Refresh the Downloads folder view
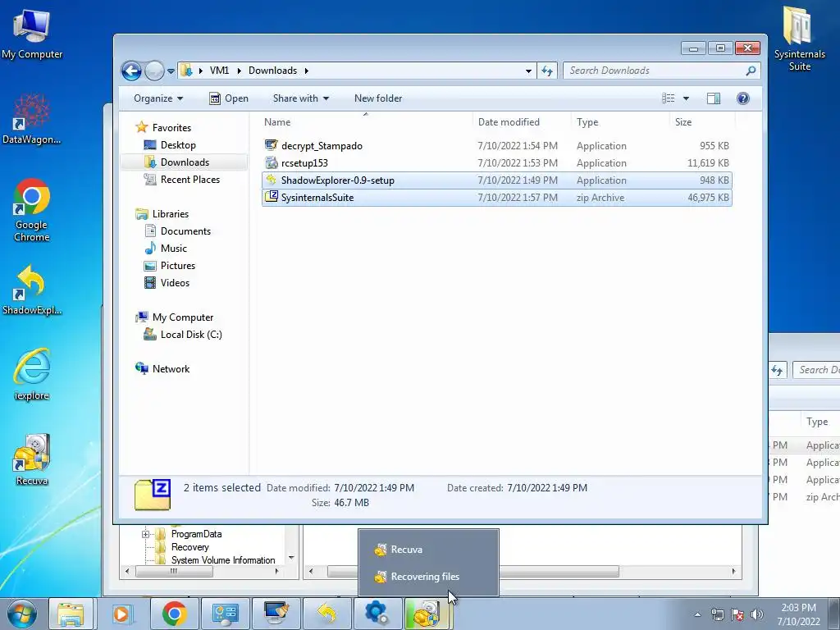Screen dimensions: 840x630 (x=547, y=71)
